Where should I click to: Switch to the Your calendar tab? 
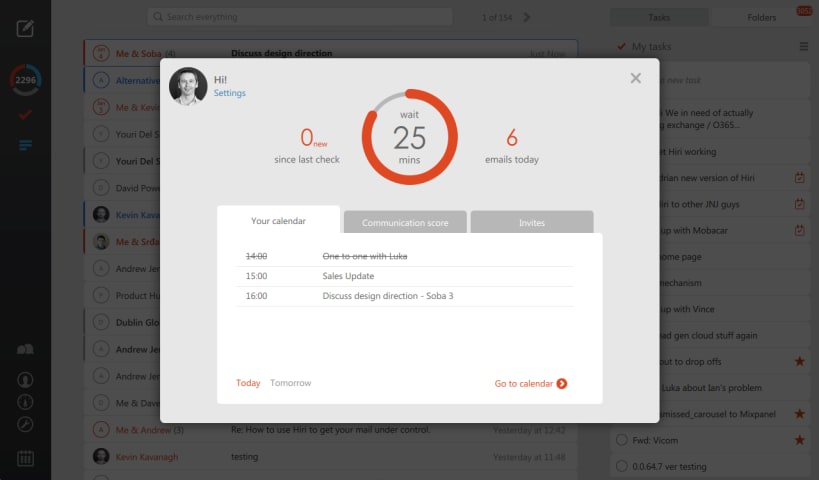point(278,220)
